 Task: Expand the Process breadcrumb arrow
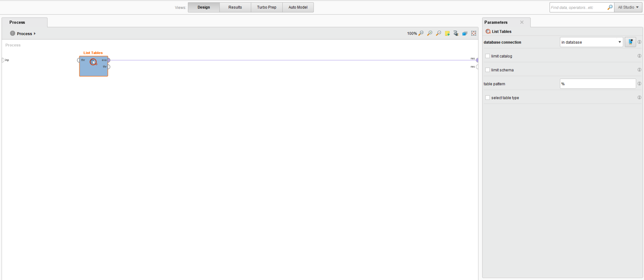tap(34, 34)
